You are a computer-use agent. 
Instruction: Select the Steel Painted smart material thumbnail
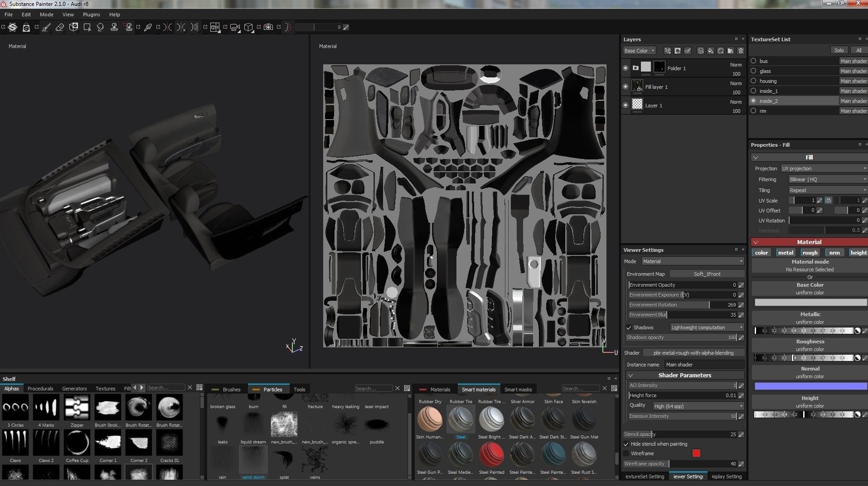click(491, 454)
